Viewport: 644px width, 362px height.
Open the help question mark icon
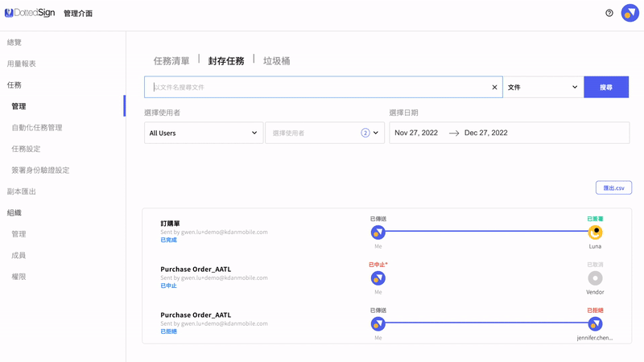[609, 13]
